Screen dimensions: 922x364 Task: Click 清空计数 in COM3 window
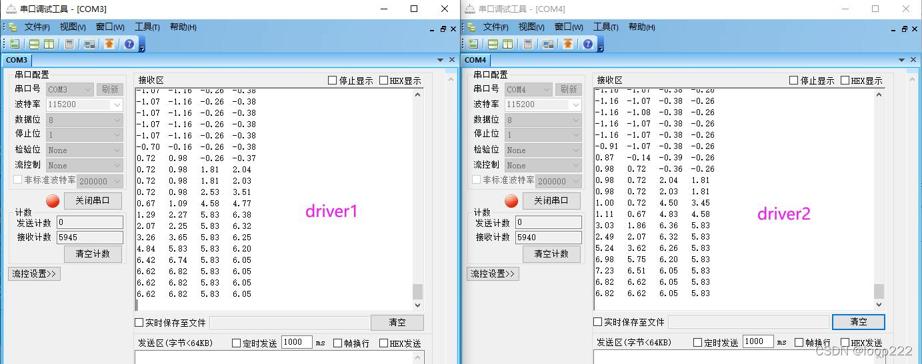coord(93,254)
